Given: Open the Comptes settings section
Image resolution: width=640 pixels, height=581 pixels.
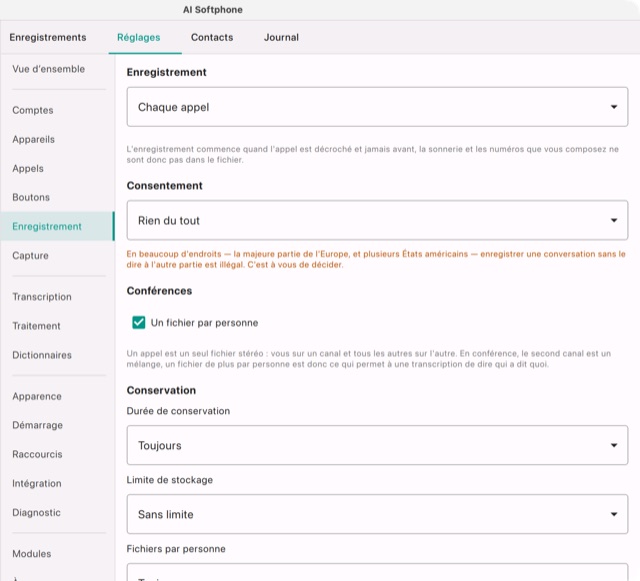Looking at the screenshot, I should tap(33, 110).
